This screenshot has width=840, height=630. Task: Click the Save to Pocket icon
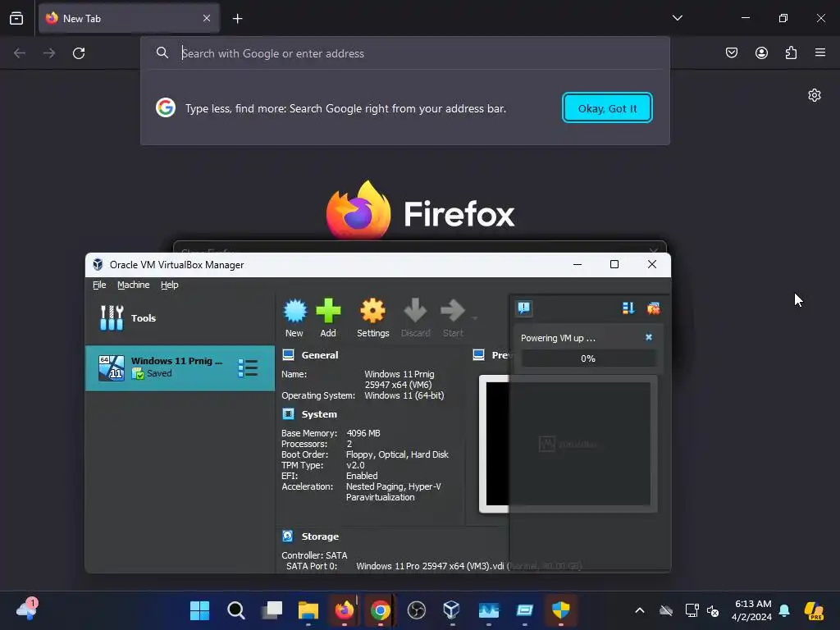[x=732, y=52]
